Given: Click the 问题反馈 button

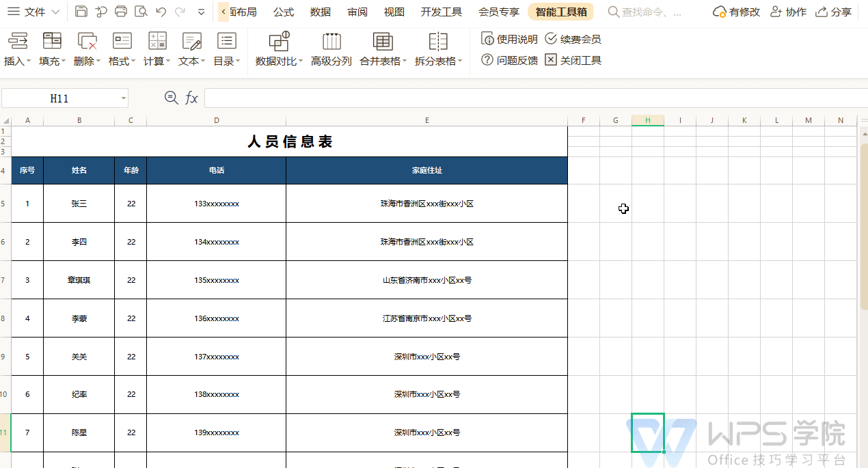Looking at the screenshot, I should pyautogui.click(x=510, y=60).
